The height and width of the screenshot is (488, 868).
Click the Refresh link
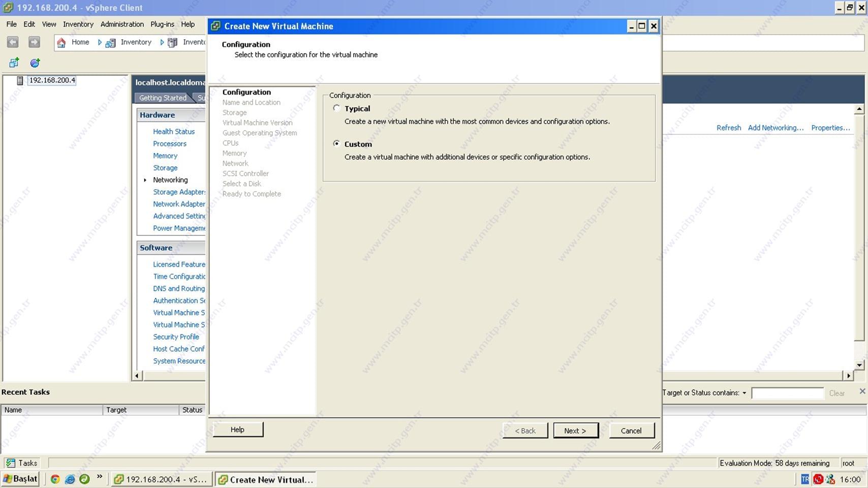[x=729, y=128]
